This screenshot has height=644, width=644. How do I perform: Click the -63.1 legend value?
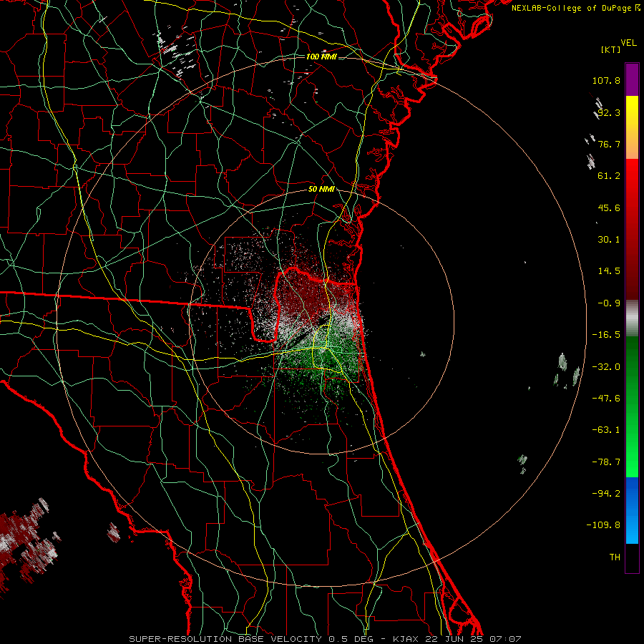pos(606,430)
